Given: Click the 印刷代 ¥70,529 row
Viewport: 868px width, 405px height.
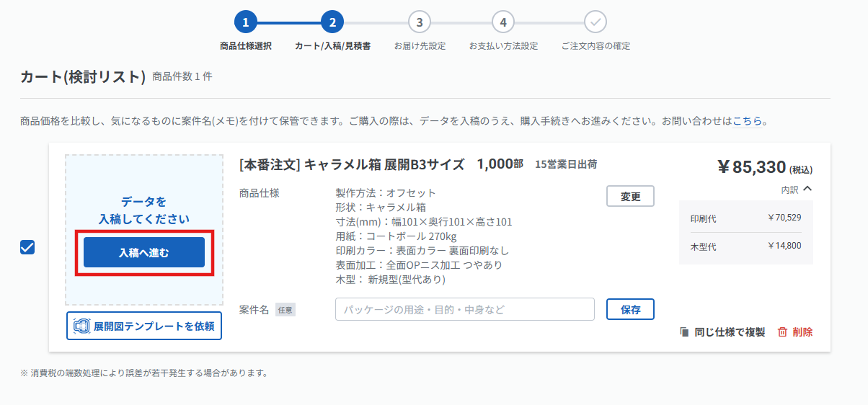Looking at the screenshot, I should (746, 218).
